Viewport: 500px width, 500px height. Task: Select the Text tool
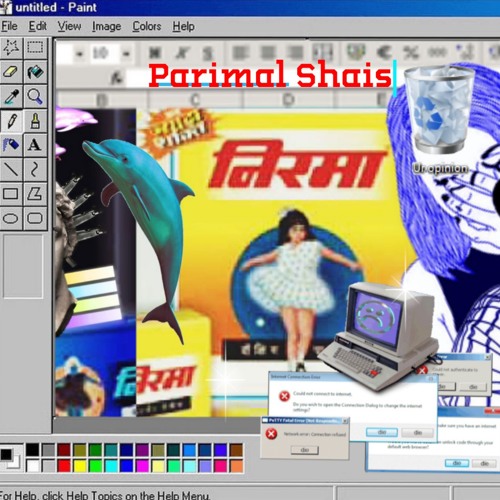pos(35,145)
